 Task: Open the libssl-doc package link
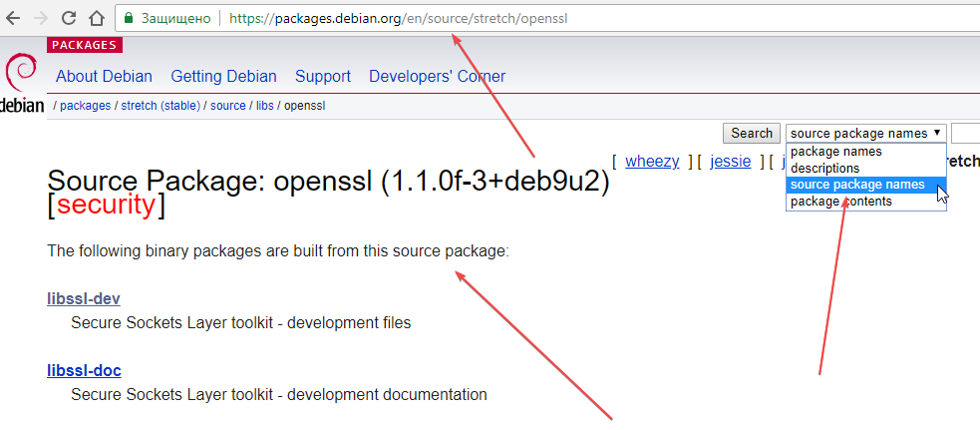[84, 370]
